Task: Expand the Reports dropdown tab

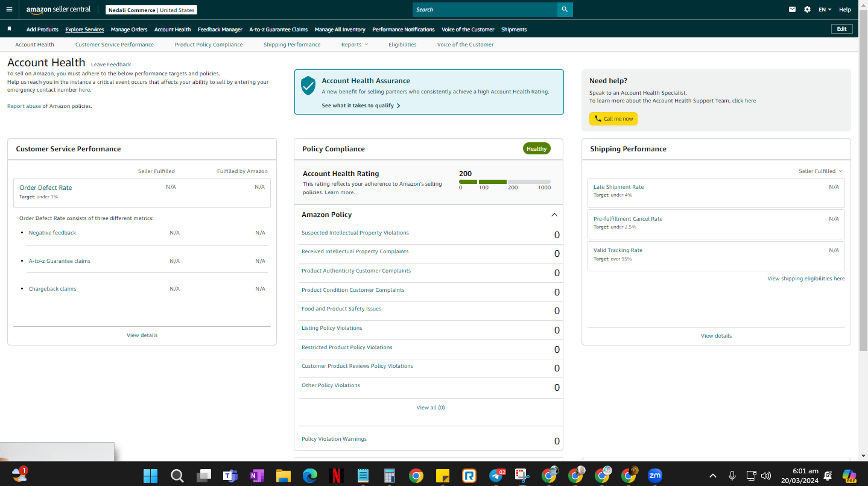Action: click(354, 45)
